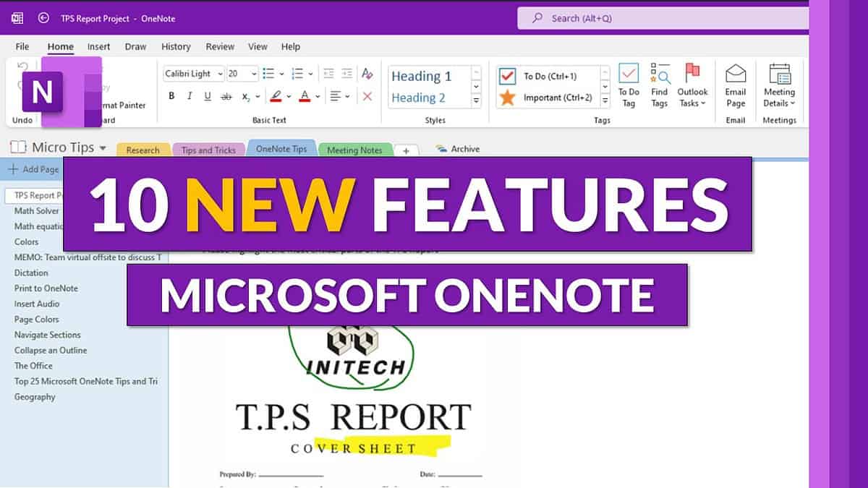Clear formatting with the red X icon

coord(367,95)
